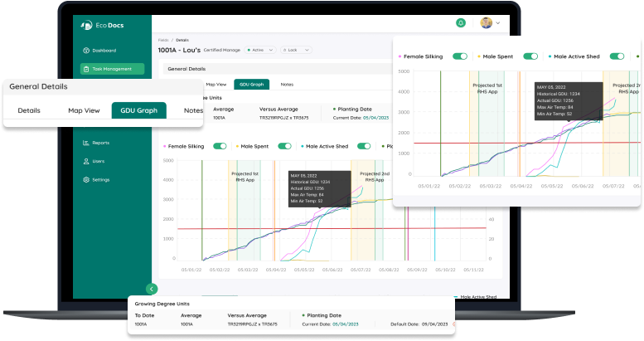Viewport: 644px width, 341px height.
Task: Select Notes tab in floating General Details card
Action: pyautogui.click(x=193, y=110)
